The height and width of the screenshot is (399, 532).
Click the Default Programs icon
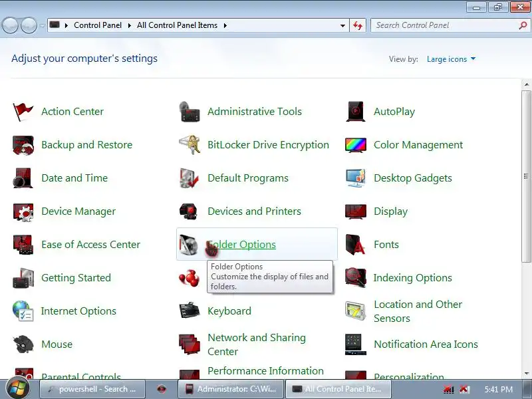(x=189, y=178)
